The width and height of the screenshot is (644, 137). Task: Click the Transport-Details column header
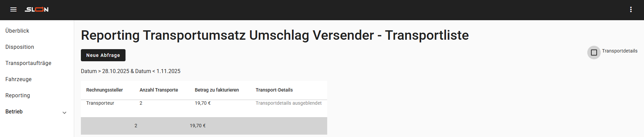[x=274, y=90]
